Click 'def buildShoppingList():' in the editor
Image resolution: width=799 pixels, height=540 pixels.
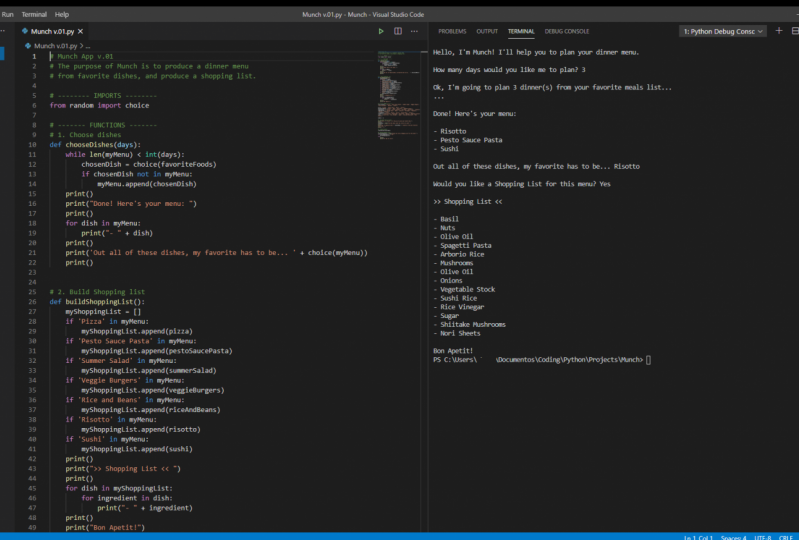click(97, 302)
